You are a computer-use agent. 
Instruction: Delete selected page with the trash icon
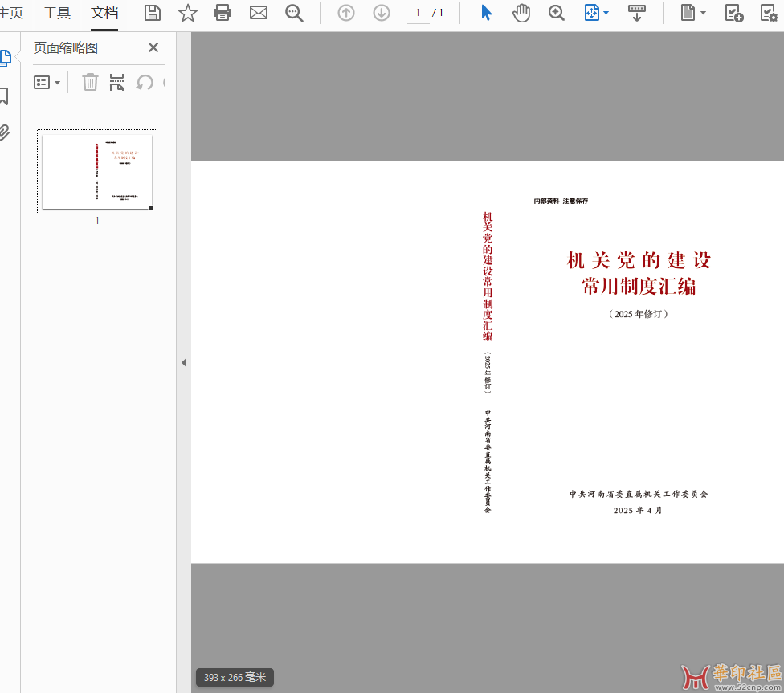[90, 82]
